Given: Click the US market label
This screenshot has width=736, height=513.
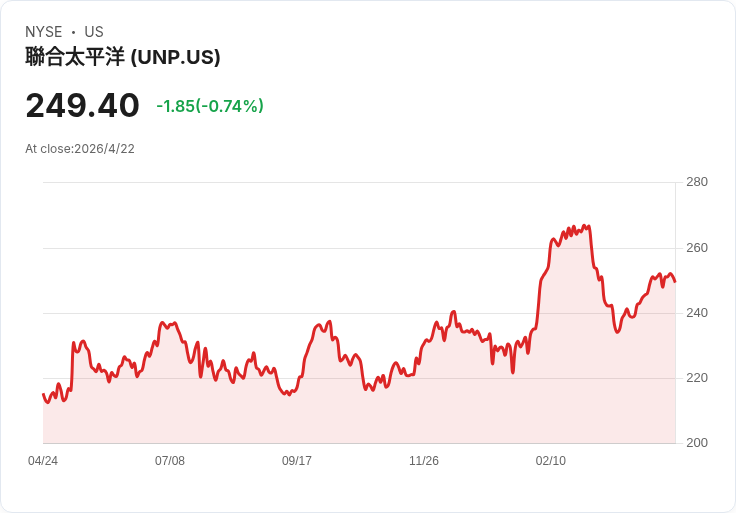Looking at the screenshot, I should tap(94, 32).
